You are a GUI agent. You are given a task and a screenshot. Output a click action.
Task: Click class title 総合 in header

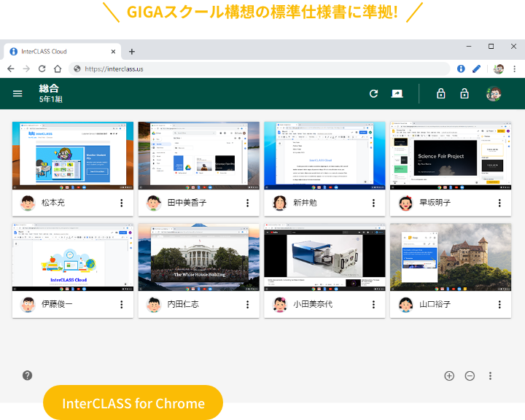click(x=49, y=88)
